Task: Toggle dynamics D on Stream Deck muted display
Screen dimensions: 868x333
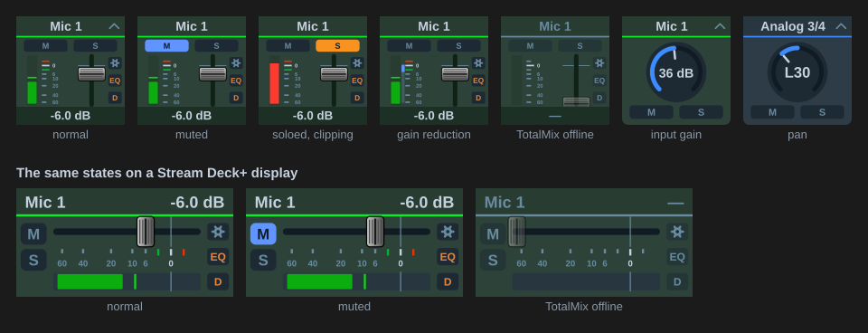Action: pos(448,281)
